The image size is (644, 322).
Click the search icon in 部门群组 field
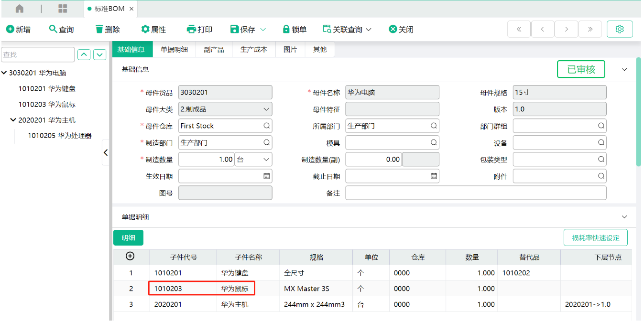pyautogui.click(x=601, y=126)
